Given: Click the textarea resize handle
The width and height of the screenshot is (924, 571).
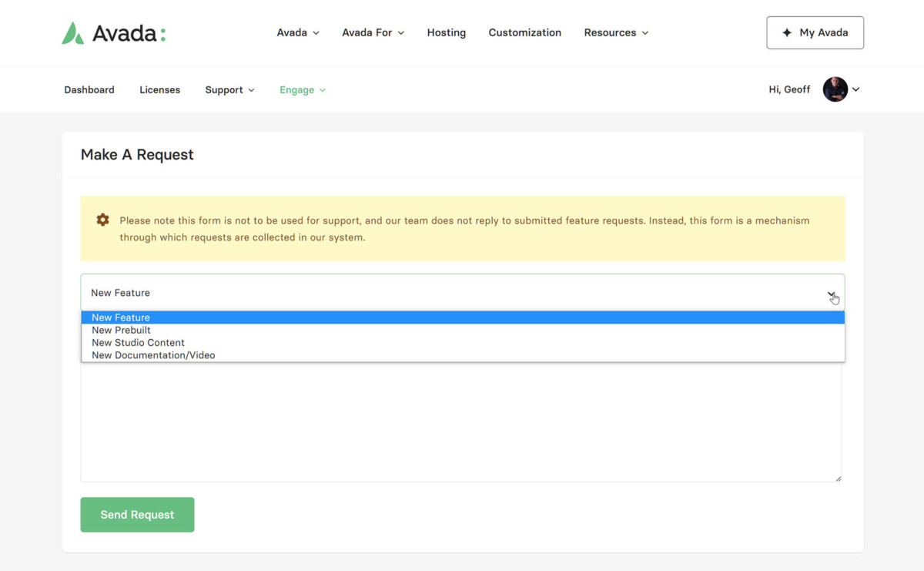Looking at the screenshot, I should 839,479.
